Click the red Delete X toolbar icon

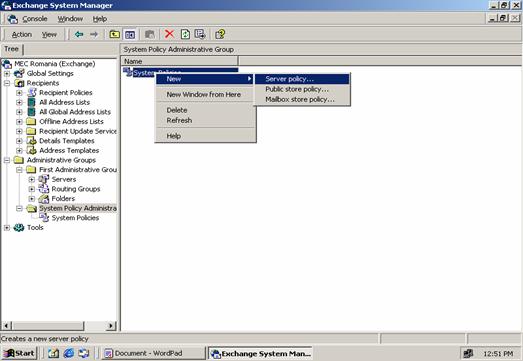click(169, 34)
